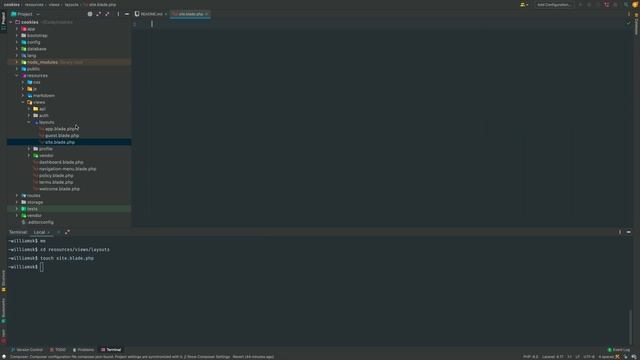Open the user account dropdown in toolbar

[x=524, y=4]
